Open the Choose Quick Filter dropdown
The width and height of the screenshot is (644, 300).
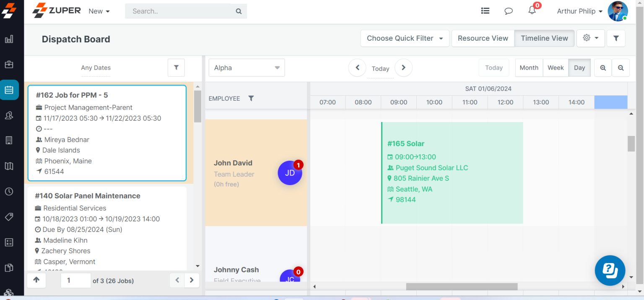(404, 38)
